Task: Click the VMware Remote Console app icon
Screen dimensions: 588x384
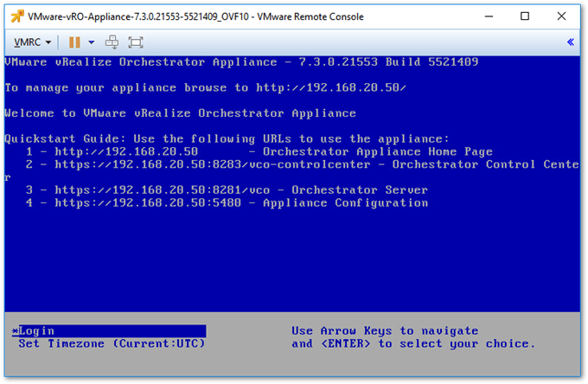Action: pyautogui.click(x=17, y=16)
